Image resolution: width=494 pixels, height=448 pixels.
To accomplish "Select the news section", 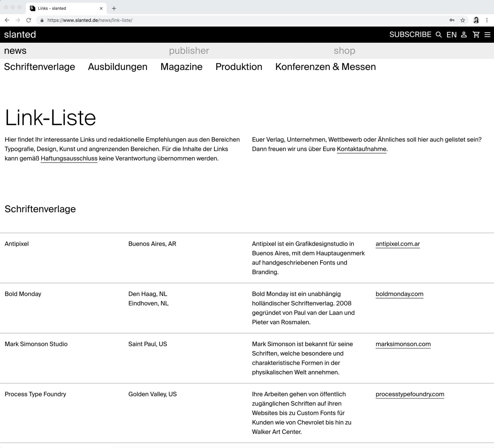I will pos(15,51).
